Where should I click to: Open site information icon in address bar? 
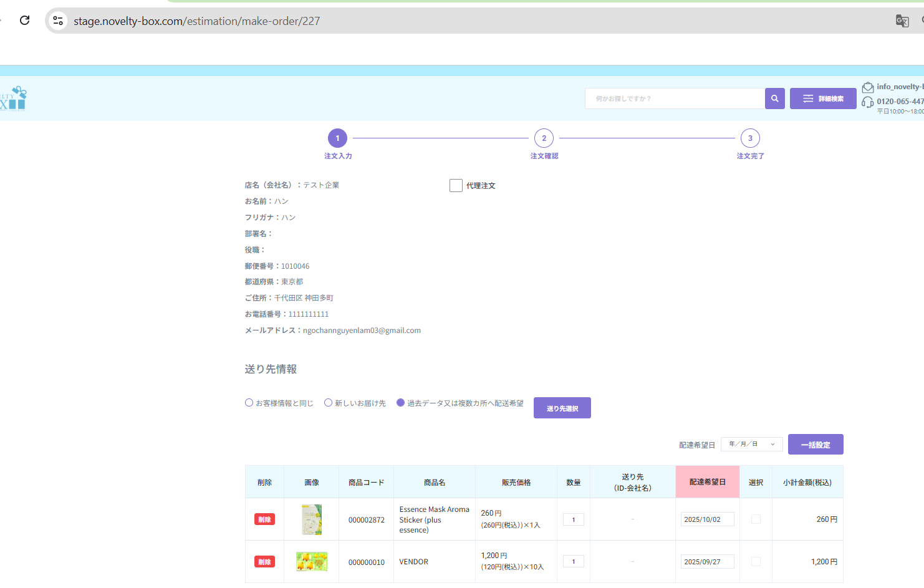(58, 21)
